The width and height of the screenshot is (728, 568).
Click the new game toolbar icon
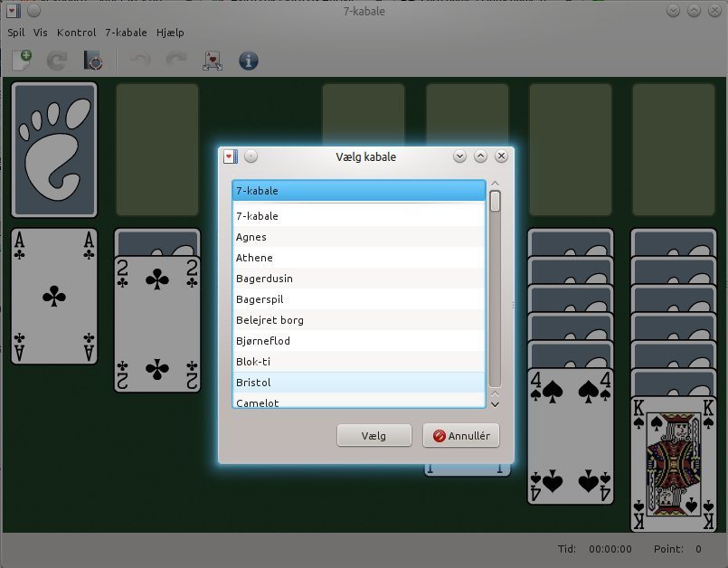point(21,61)
